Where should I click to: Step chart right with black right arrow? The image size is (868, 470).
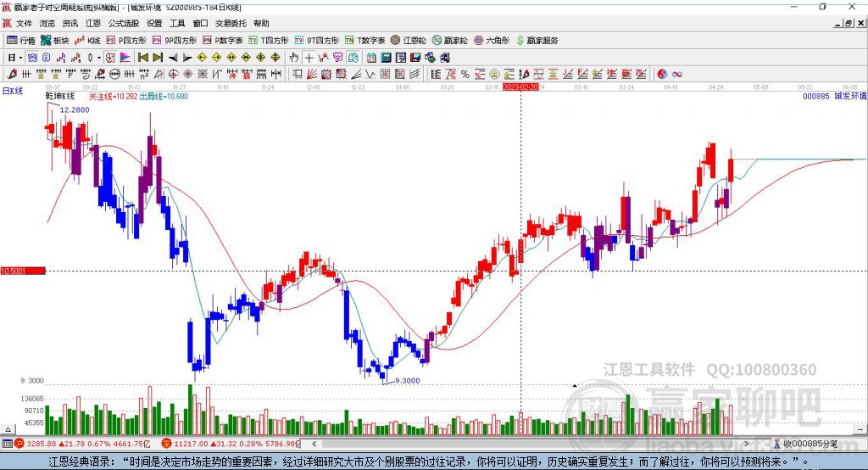pos(187,58)
